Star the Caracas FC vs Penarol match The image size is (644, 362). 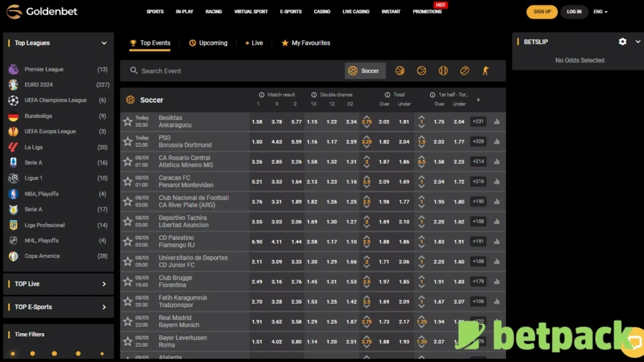(x=127, y=182)
